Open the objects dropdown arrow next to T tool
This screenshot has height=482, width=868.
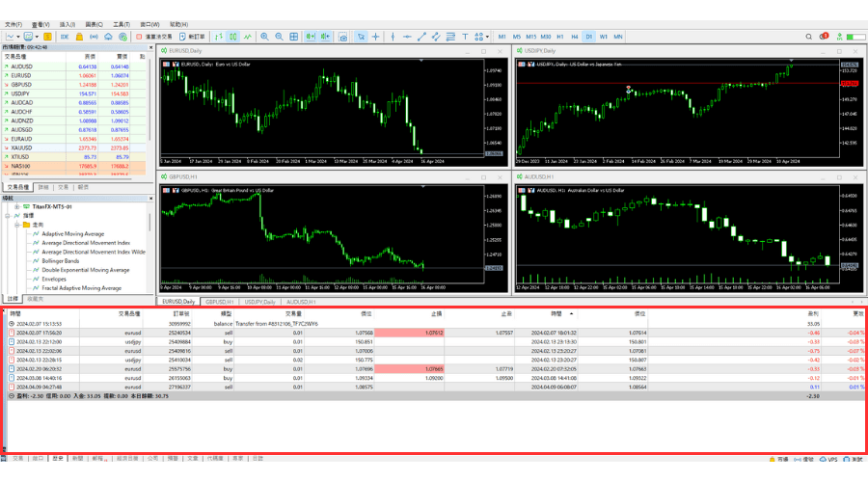[x=487, y=37]
